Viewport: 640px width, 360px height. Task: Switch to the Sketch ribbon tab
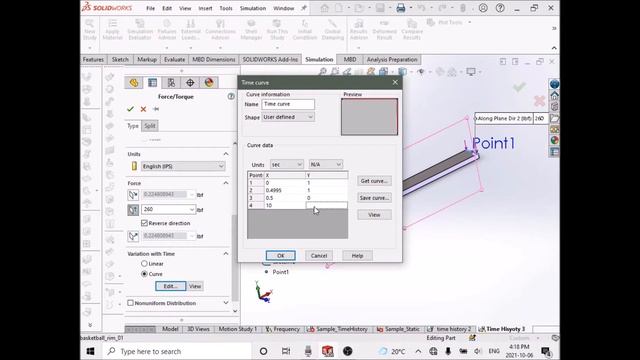(120, 60)
